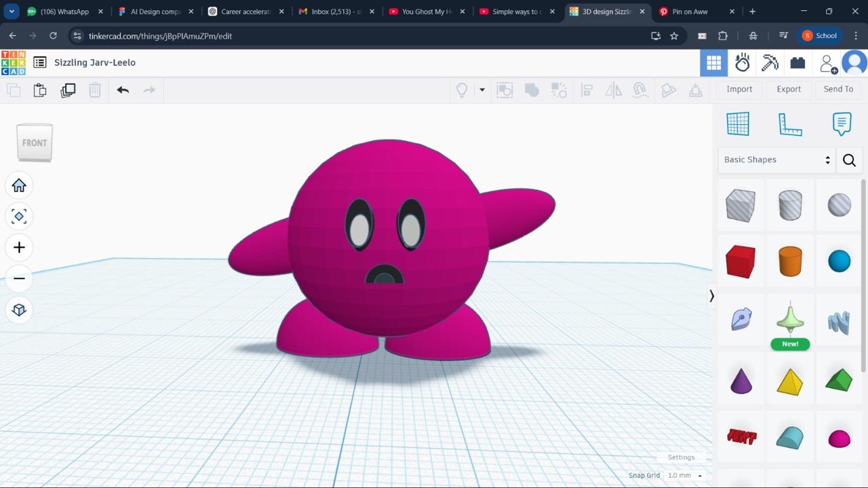The height and width of the screenshot is (488, 868).
Task: Open the Workplane tool
Action: click(738, 124)
